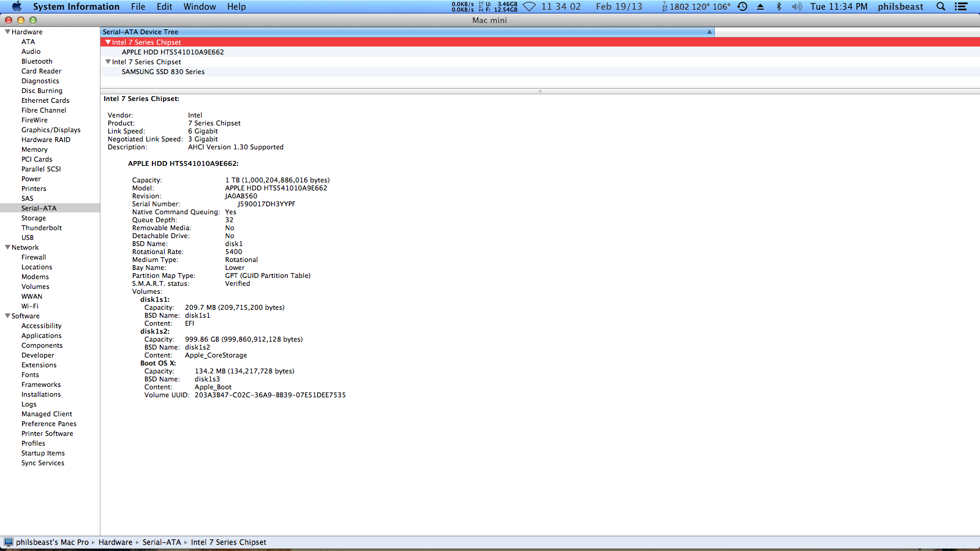Select Sync Services under Software
This screenshot has height=551, width=980.
click(x=43, y=463)
